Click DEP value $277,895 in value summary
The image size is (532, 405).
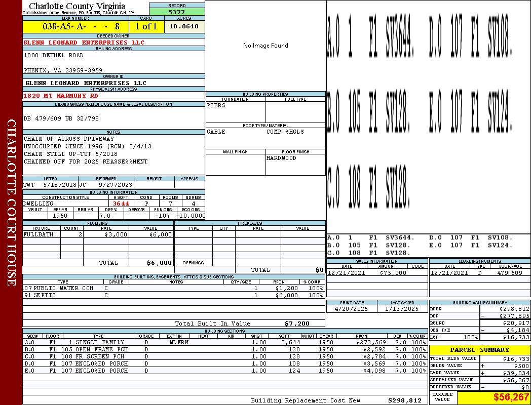click(x=514, y=316)
